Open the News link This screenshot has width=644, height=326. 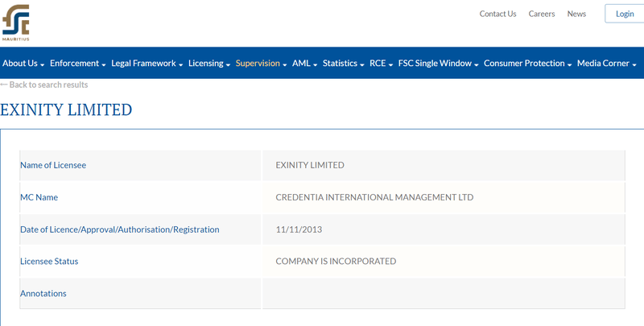pos(576,14)
